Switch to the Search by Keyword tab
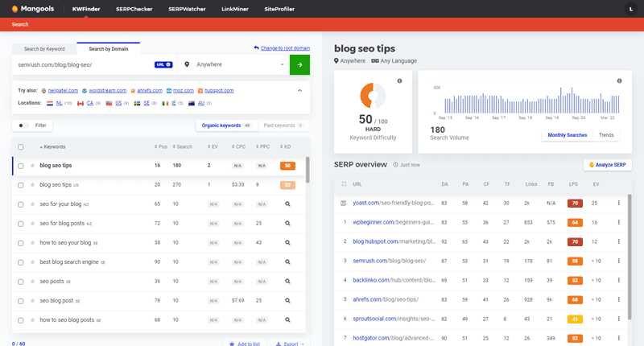The width and height of the screenshot is (644, 346). [45, 49]
